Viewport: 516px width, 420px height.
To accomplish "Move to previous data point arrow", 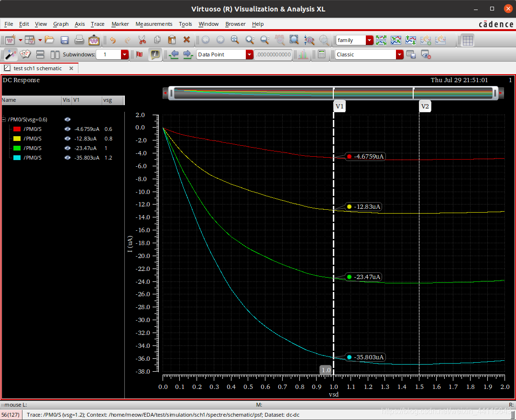I will coord(174,54).
